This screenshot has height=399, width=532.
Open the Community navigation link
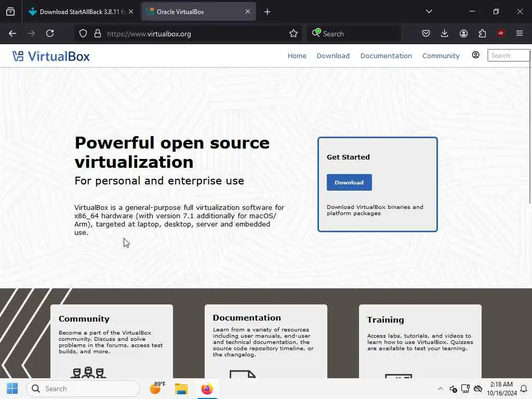point(441,56)
